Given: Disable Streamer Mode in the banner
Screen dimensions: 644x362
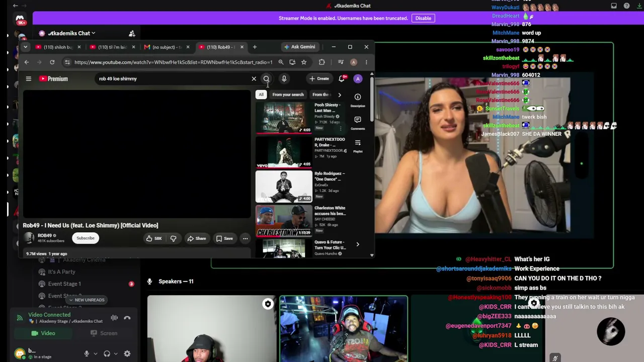Looking at the screenshot, I should [x=423, y=18].
